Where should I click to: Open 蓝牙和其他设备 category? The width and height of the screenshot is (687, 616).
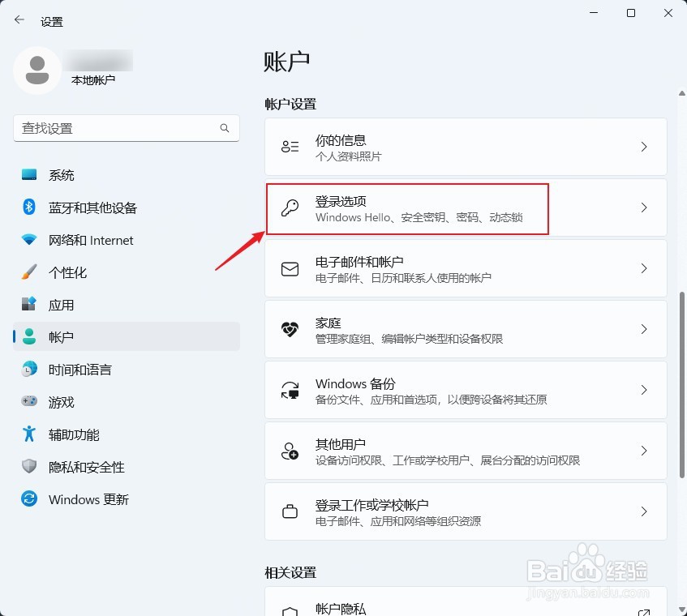click(127, 207)
